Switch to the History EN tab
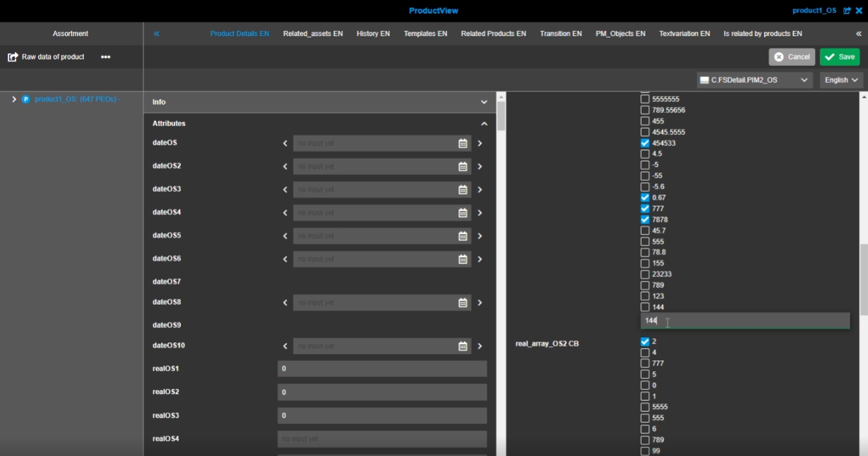This screenshot has height=456, width=868. tap(373, 34)
